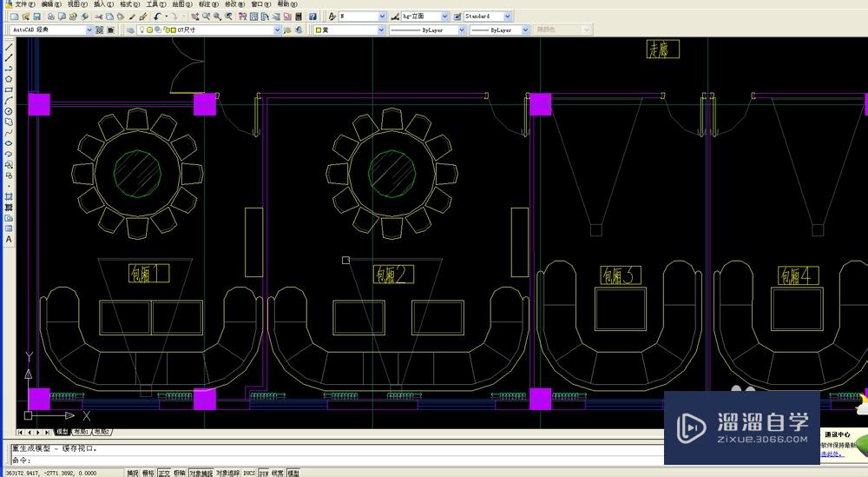Image resolution: width=868 pixels, height=477 pixels.
Task: Toggle 栅格 grid display in status bar
Action: coord(148,473)
